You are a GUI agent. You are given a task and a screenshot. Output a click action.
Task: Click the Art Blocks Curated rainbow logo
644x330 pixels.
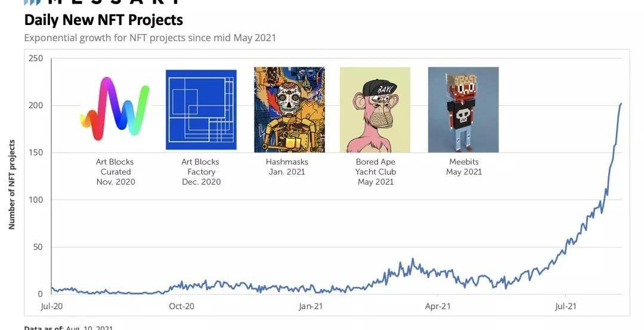115,109
